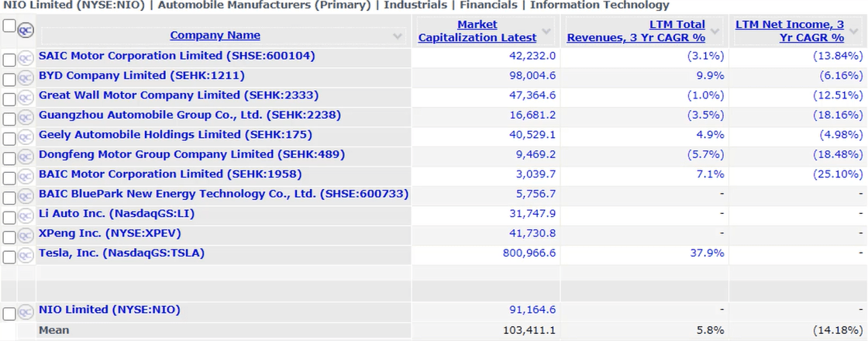
Task: Click QC icon in the header row
Action: click(26, 29)
